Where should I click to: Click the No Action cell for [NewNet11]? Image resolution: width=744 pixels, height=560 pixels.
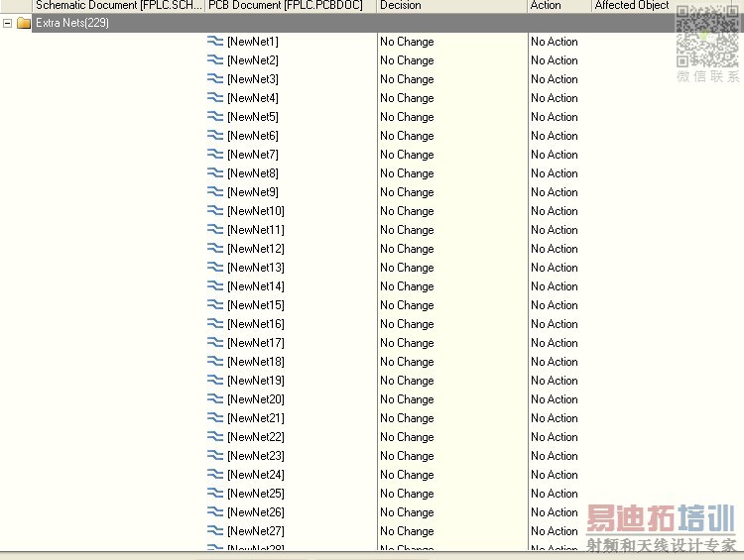pyautogui.click(x=555, y=230)
